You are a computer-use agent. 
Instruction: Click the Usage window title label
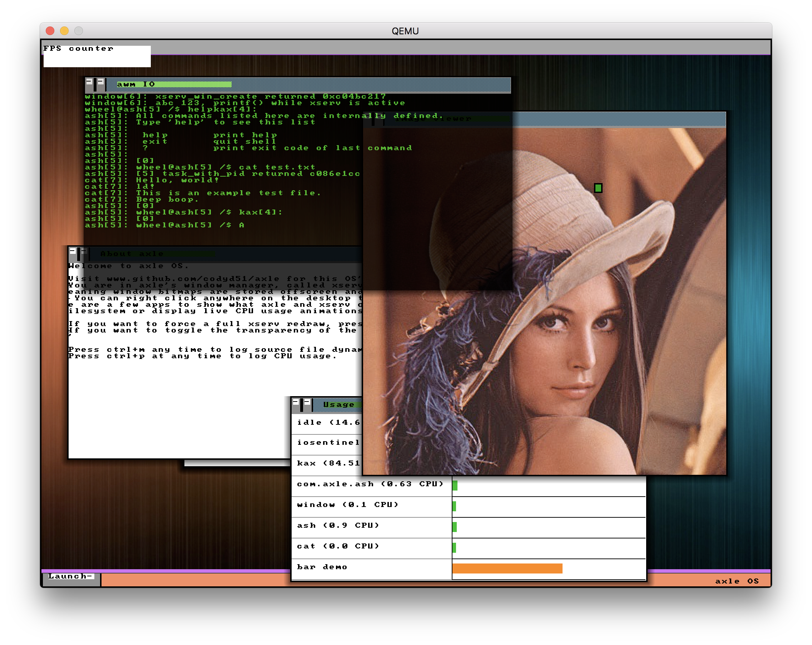pyautogui.click(x=339, y=405)
